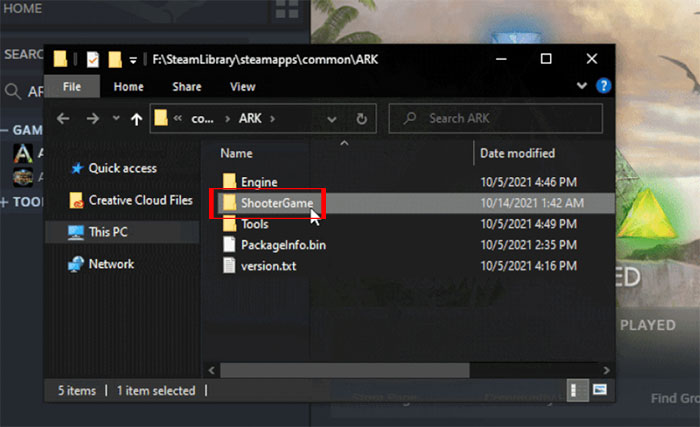Refresh the ARK folder view
The image size is (700, 427).
362,118
